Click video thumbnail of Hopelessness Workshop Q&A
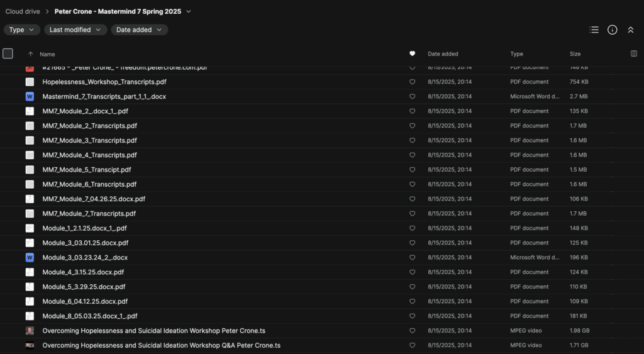This screenshot has height=354, width=644. (x=30, y=345)
